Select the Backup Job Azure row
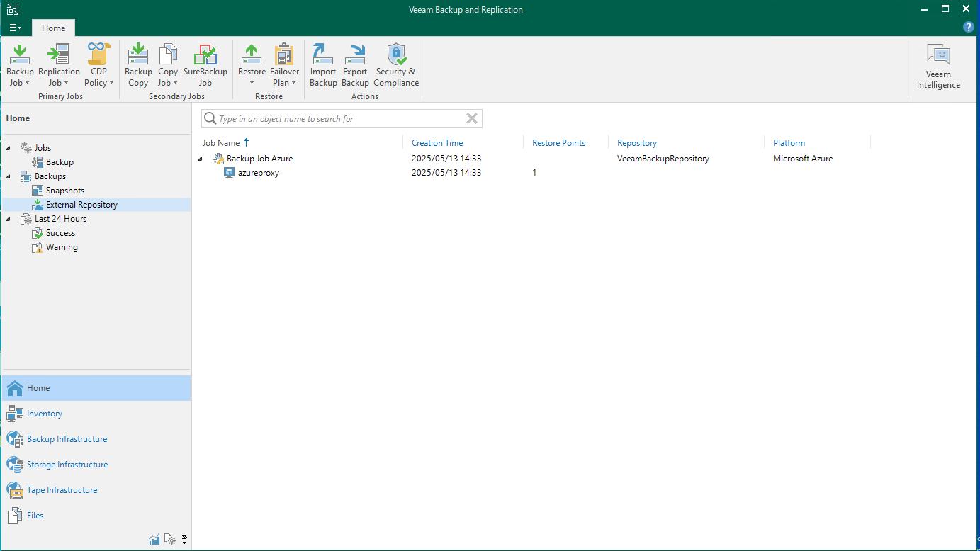Screen dimensions: 980x551 pos(534,159)
